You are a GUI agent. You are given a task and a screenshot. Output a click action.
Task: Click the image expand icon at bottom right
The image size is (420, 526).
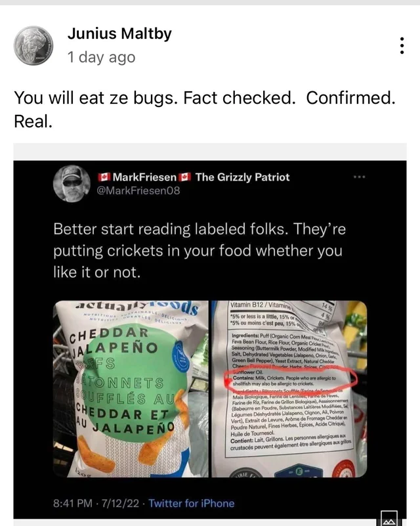[x=388, y=519]
